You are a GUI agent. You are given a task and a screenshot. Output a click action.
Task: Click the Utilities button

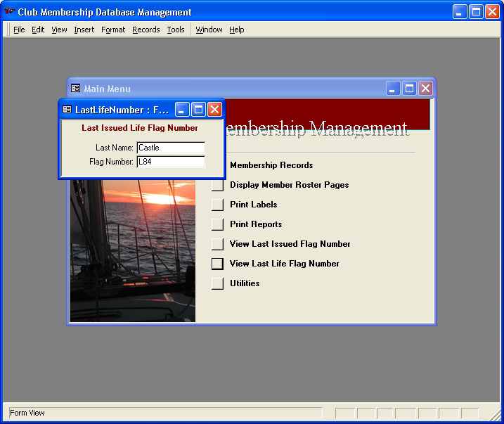218,283
